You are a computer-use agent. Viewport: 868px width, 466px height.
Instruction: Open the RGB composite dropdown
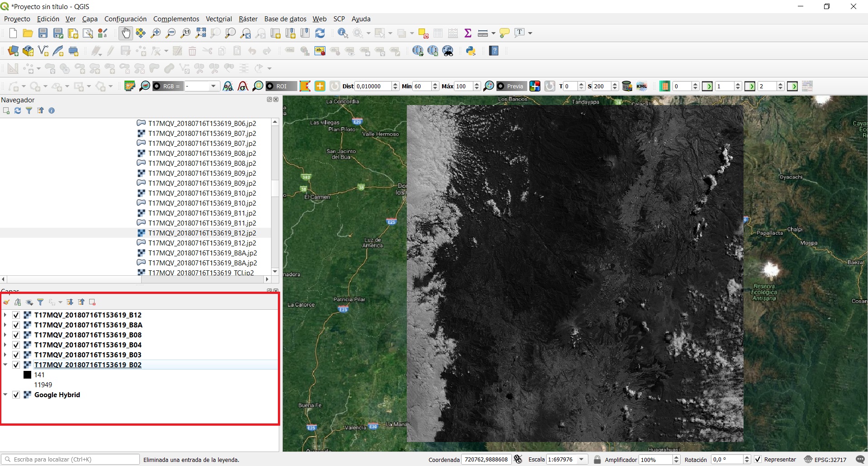(x=213, y=86)
